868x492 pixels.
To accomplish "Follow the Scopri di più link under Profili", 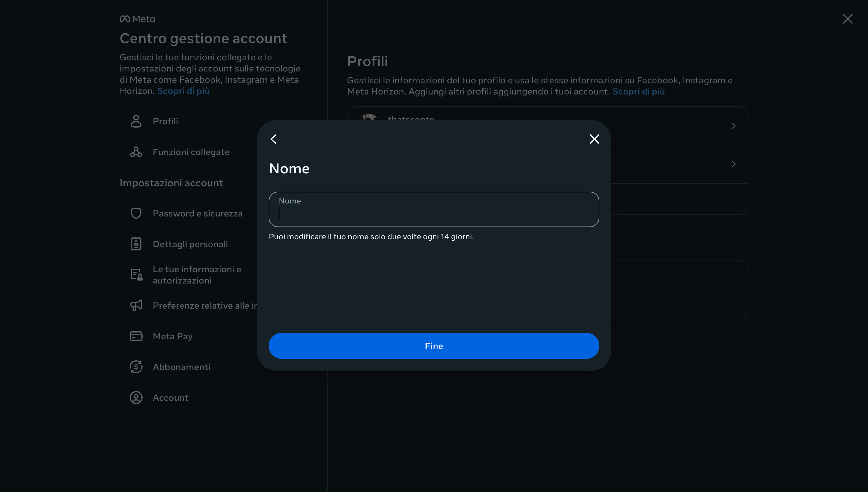I will pos(638,92).
